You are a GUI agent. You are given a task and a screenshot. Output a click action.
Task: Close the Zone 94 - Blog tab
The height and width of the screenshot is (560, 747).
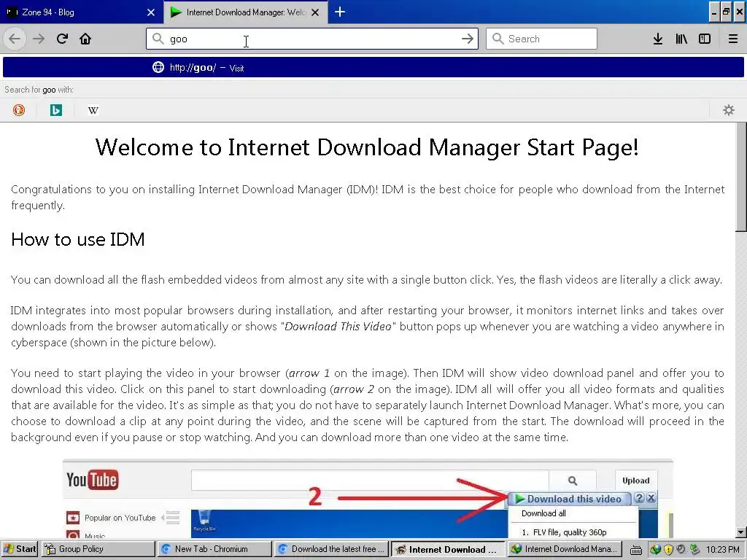pos(151,12)
